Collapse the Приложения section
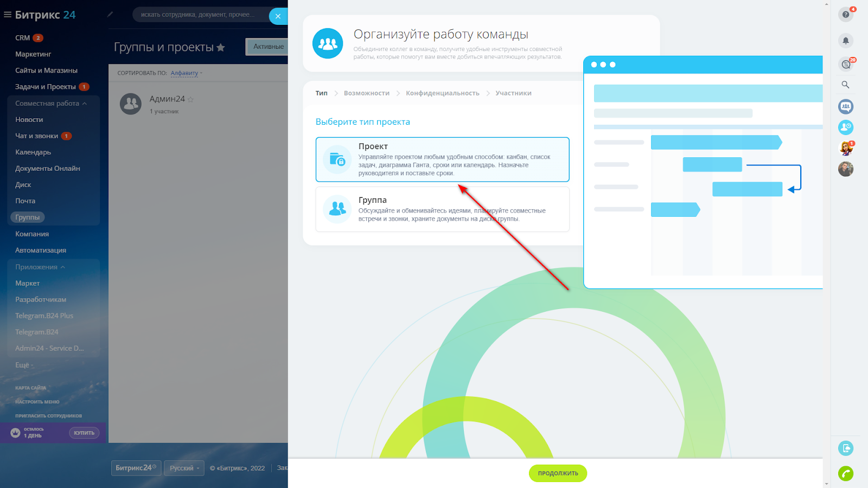The height and width of the screenshot is (488, 868). [x=41, y=267]
